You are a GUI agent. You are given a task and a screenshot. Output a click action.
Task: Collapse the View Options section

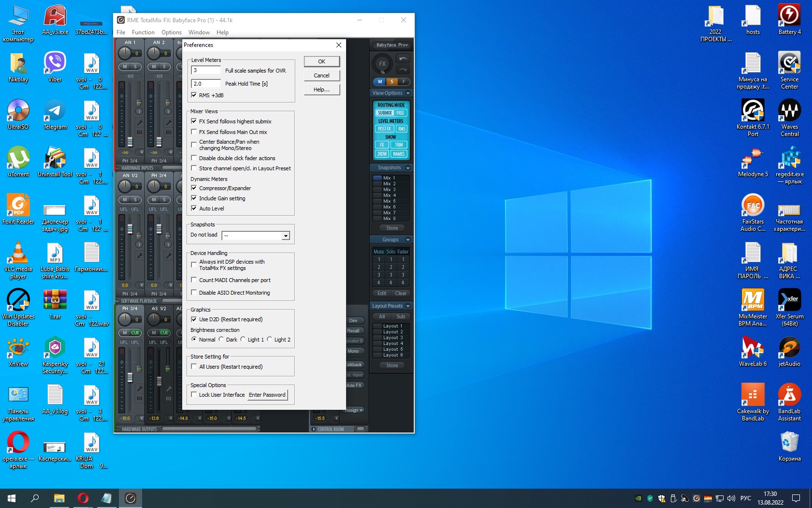[x=407, y=93]
